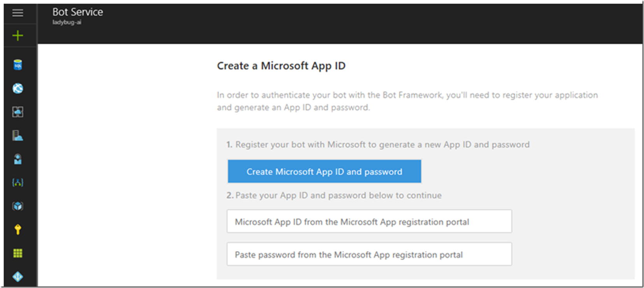Open the server with cloud sidebar icon
This screenshot has width=644, height=288.
click(x=18, y=135)
